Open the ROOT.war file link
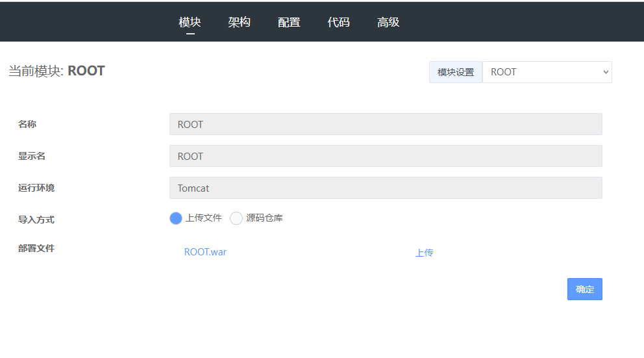Image resolution: width=644 pixels, height=358 pixels. [x=205, y=252]
